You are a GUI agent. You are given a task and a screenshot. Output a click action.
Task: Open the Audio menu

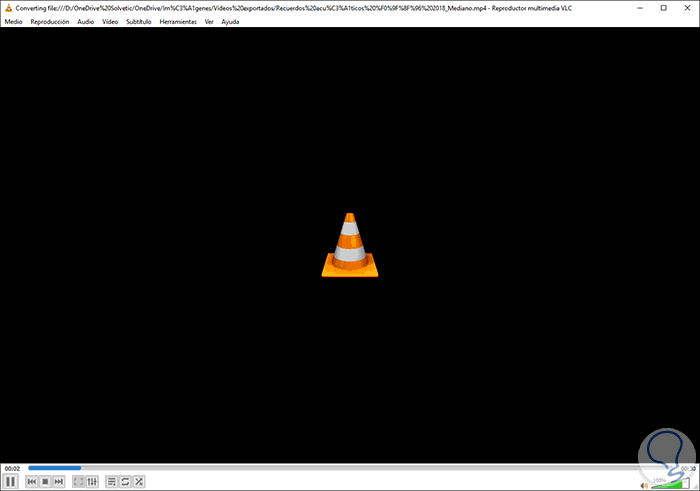pos(86,21)
